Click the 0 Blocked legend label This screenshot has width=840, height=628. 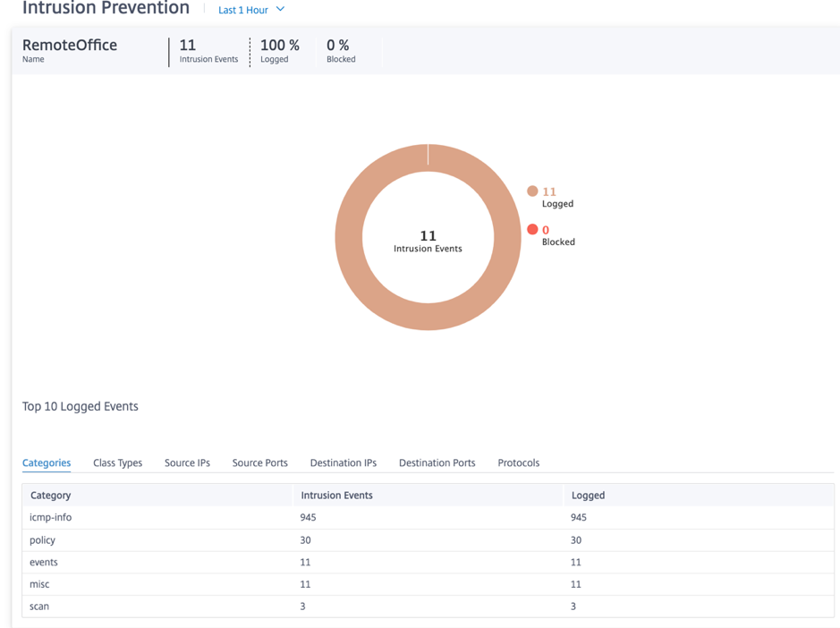click(558, 235)
